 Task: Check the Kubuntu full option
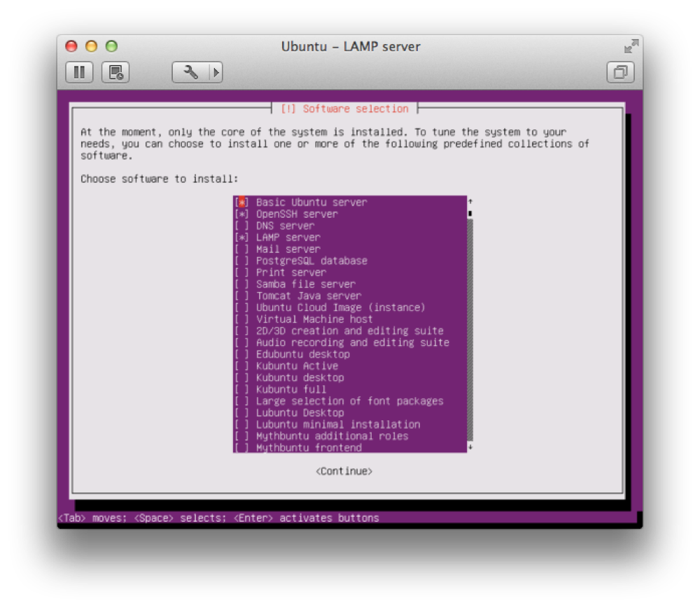point(242,389)
